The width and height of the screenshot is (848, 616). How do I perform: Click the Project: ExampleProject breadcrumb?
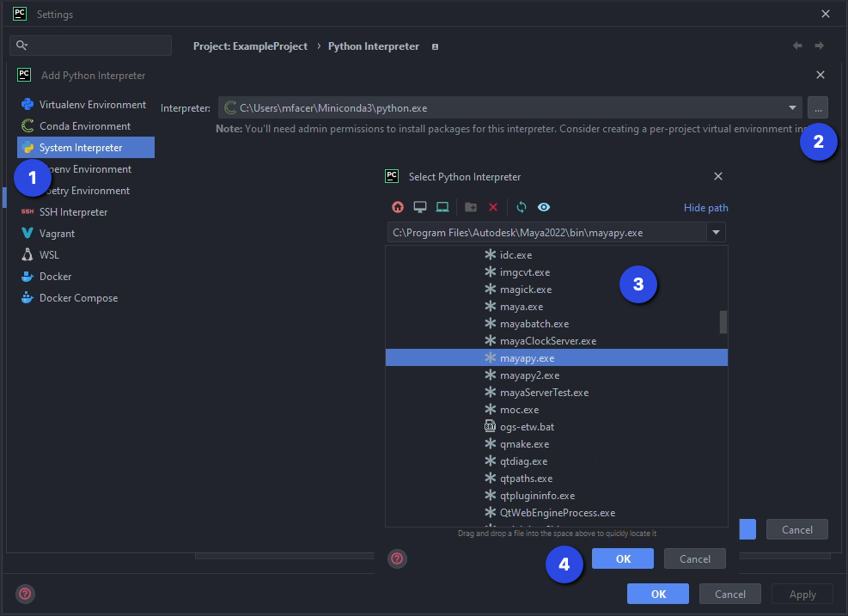pyautogui.click(x=250, y=46)
